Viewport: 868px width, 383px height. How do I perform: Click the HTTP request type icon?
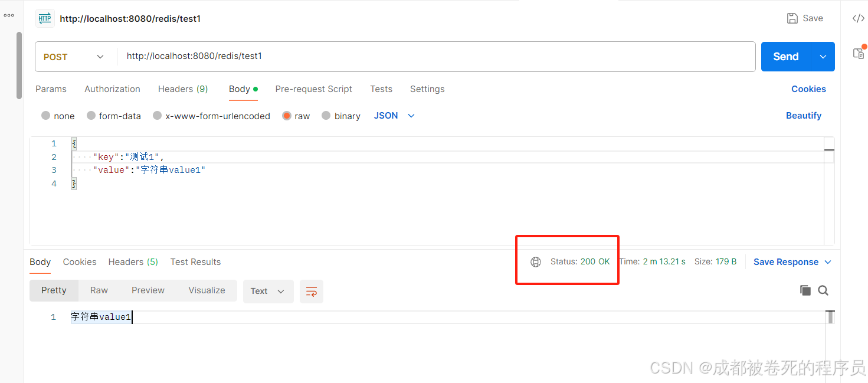pyautogui.click(x=45, y=18)
